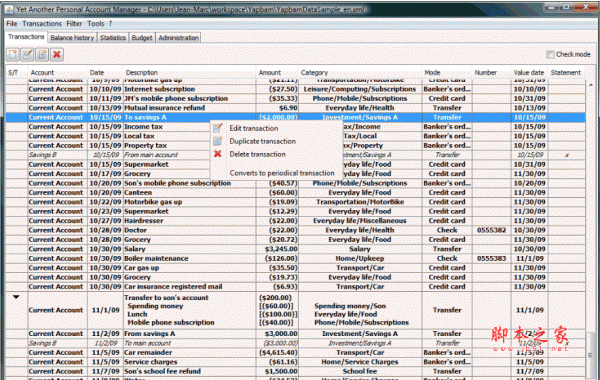This screenshot has height=380, width=600.
Task: Select the Savings B From main account row
Action: [x=295, y=155]
